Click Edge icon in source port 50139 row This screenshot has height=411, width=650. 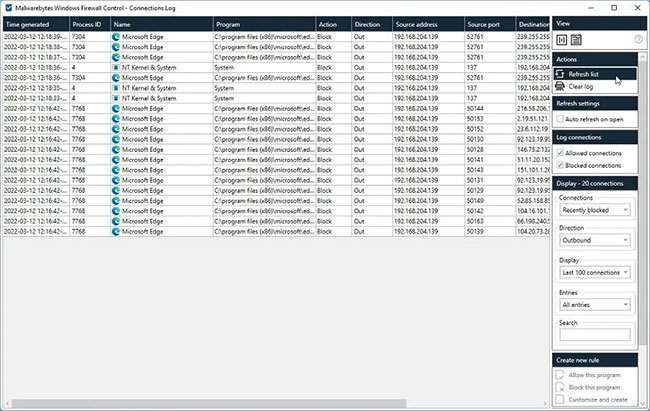pyautogui.click(x=116, y=231)
